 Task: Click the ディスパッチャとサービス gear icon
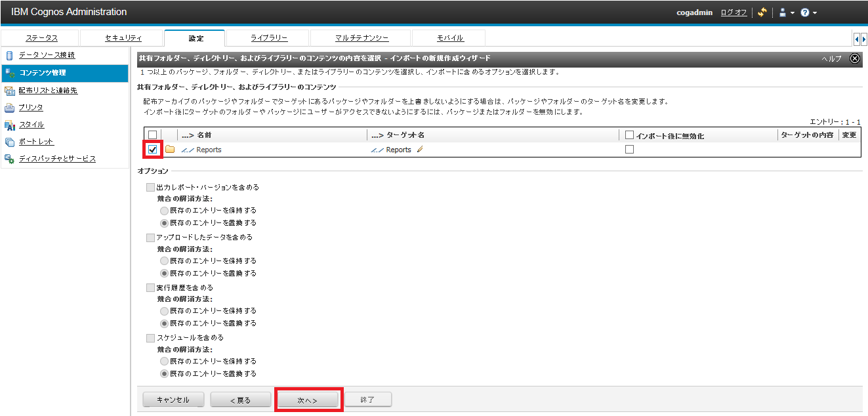tap(9, 159)
